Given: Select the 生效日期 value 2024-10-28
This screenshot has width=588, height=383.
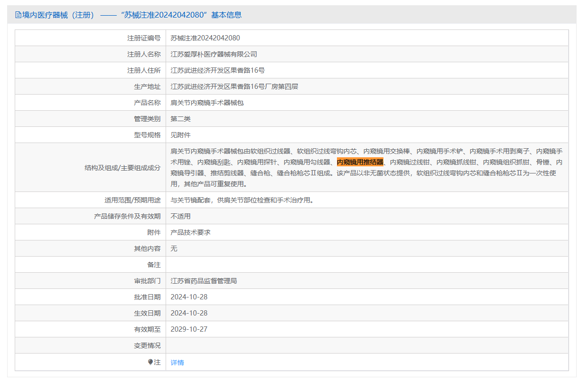Looking at the screenshot, I should click(189, 313).
